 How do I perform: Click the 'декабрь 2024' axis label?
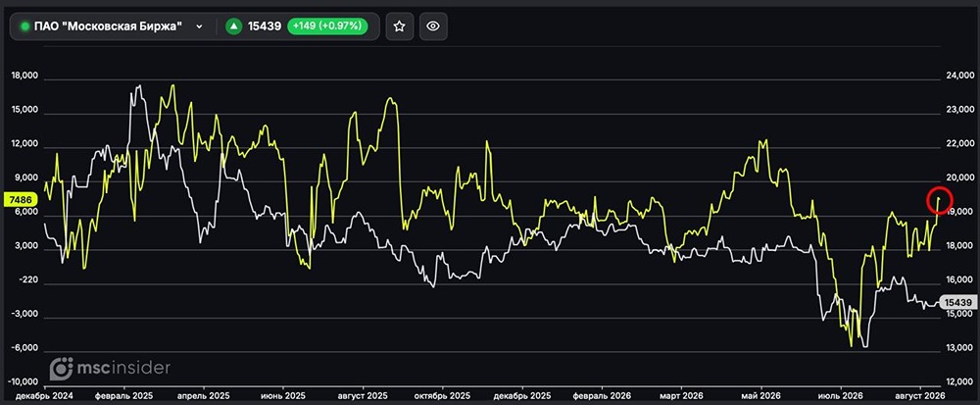pos(44,395)
